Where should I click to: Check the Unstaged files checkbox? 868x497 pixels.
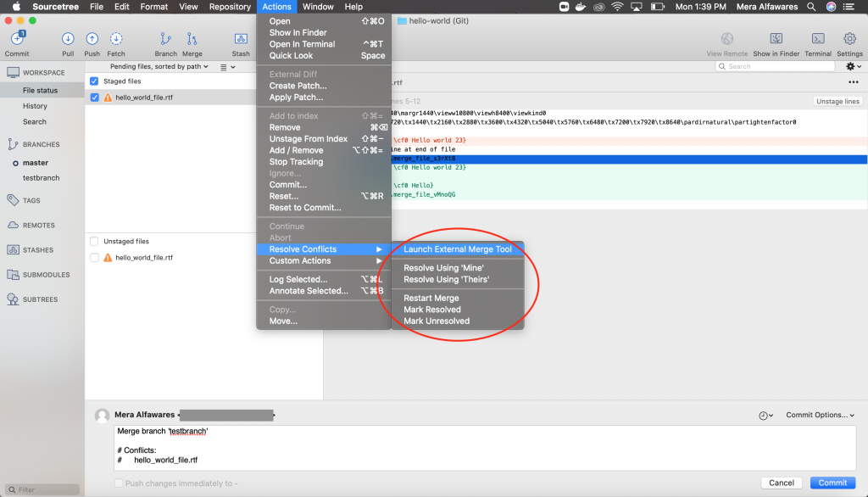94,242
